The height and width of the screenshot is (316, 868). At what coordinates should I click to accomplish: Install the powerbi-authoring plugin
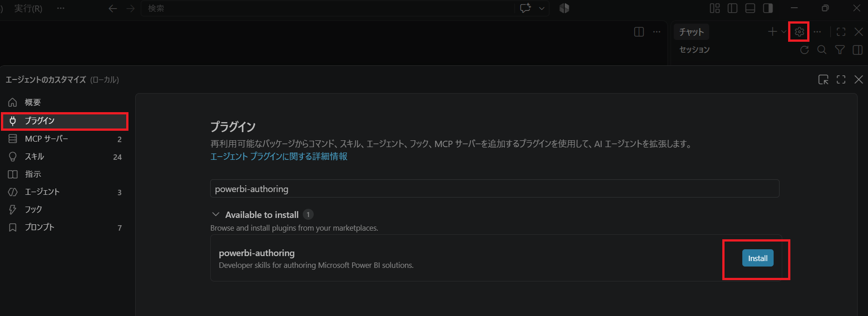[758, 258]
